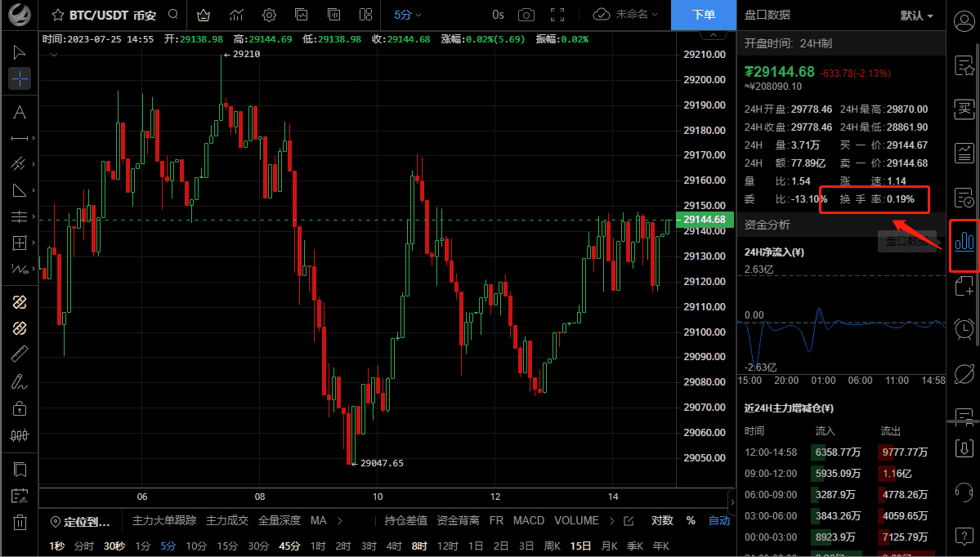The height and width of the screenshot is (557, 980).
Task: Open the order book data bar-chart icon
Action: (964, 241)
